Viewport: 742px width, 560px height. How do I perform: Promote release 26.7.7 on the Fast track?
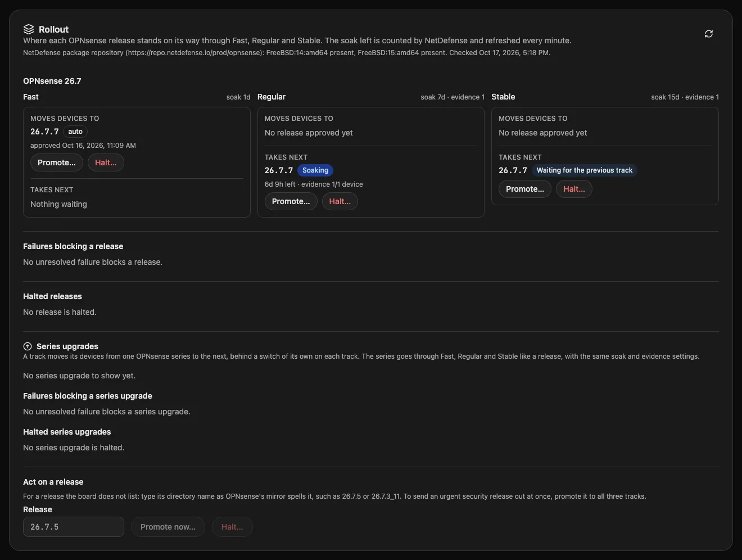57,162
